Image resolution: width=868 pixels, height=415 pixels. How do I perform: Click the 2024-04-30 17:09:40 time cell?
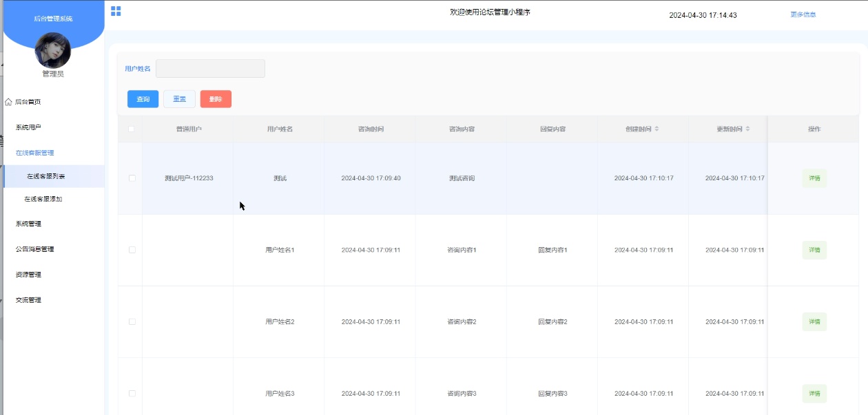[x=371, y=178]
